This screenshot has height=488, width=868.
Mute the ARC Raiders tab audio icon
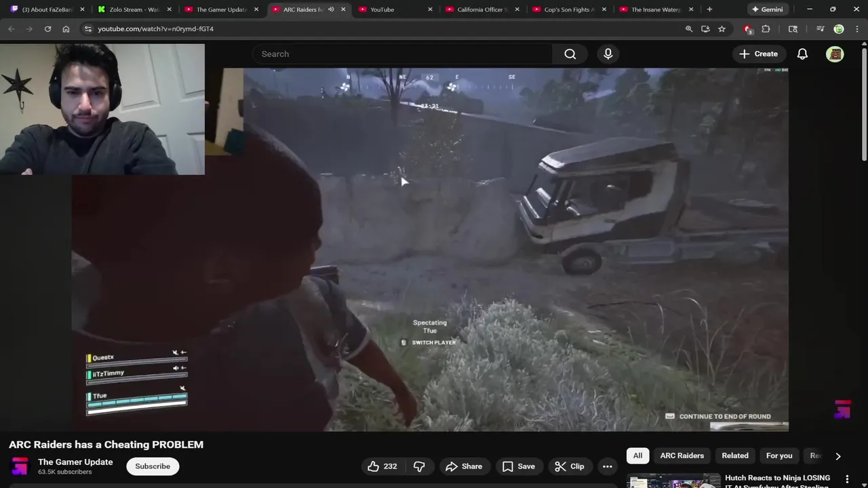point(331,9)
